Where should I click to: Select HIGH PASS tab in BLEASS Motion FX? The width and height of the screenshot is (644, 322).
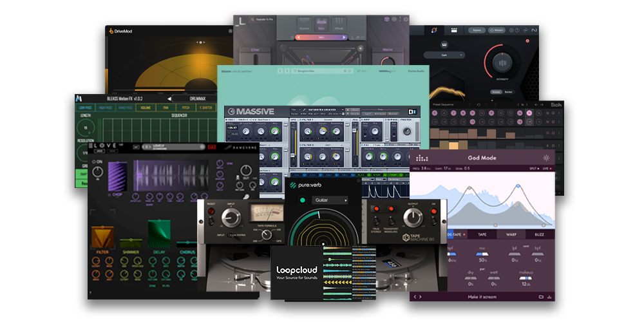(105, 108)
